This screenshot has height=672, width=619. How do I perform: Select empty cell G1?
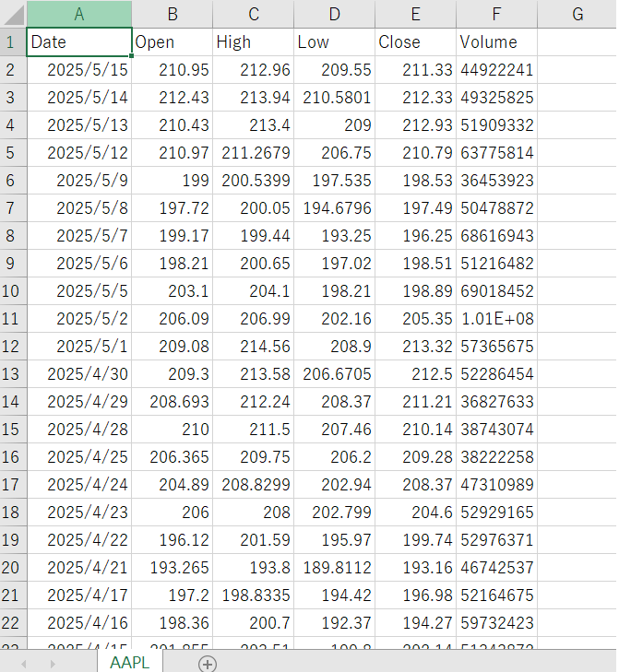tap(577, 42)
